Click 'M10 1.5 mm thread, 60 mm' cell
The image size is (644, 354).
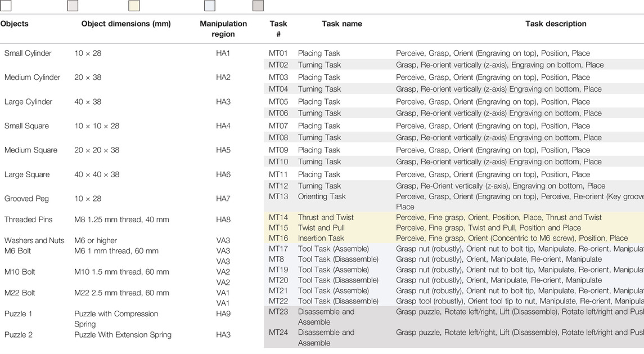point(121,272)
